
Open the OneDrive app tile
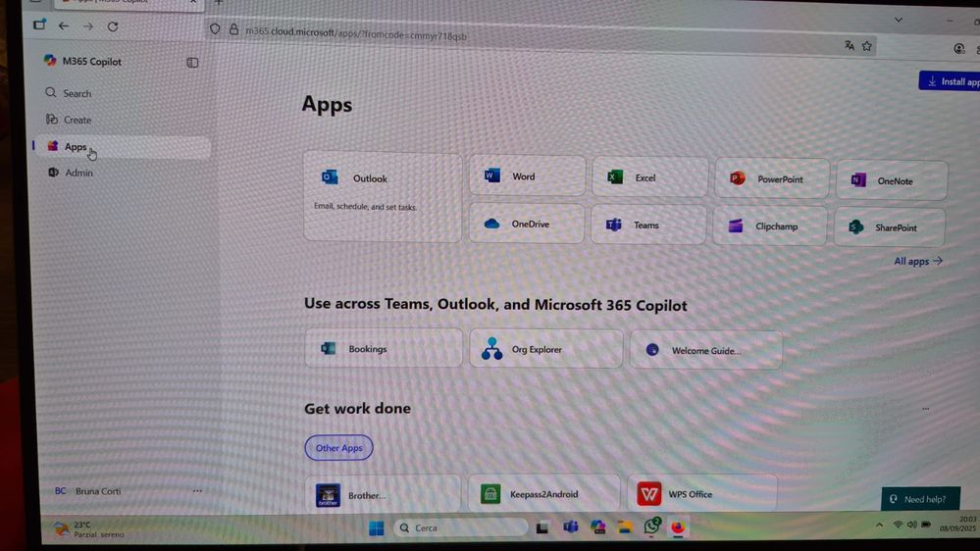pyautogui.click(x=526, y=224)
